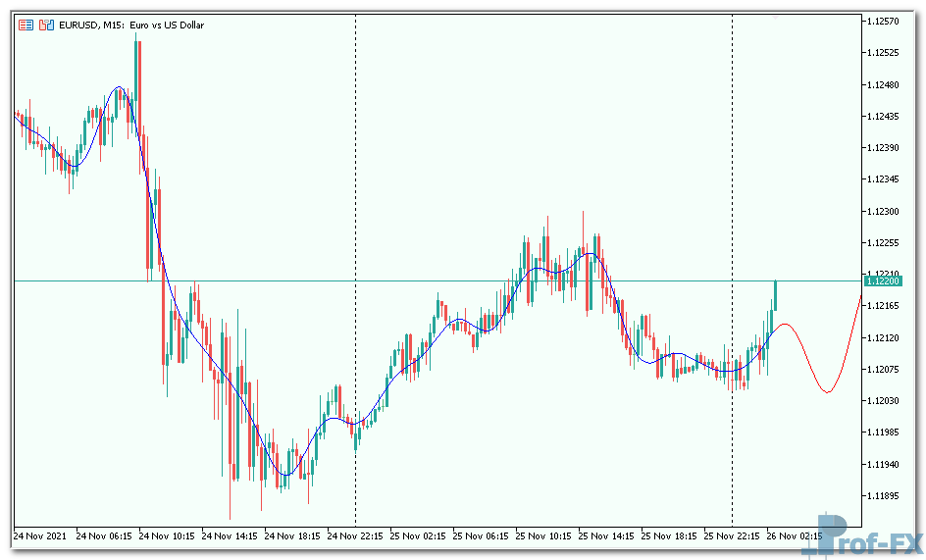Viewport: 926px width, 560px height.
Task: Select the teal horizontal price level line
Action: pos(441,281)
